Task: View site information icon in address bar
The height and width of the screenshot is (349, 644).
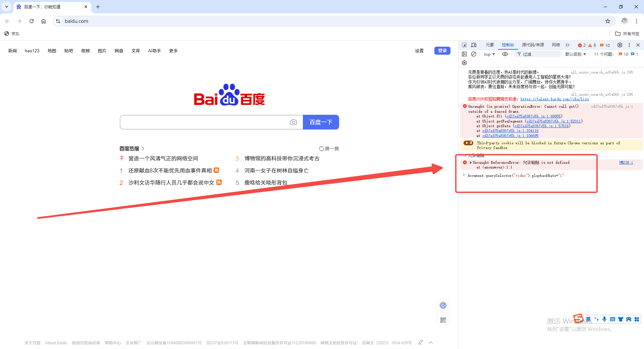Action: coord(58,21)
